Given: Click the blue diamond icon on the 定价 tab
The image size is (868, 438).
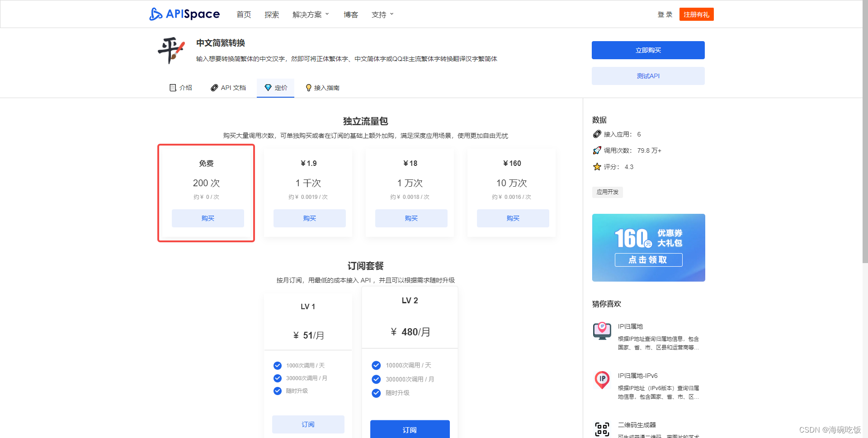Looking at the screenshot, I should (x=268, y=88).
